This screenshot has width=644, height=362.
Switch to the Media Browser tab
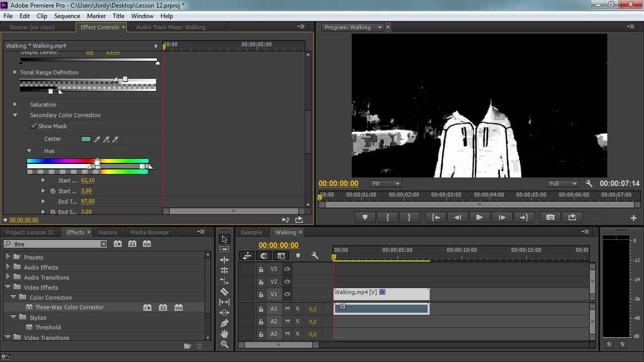149,232
